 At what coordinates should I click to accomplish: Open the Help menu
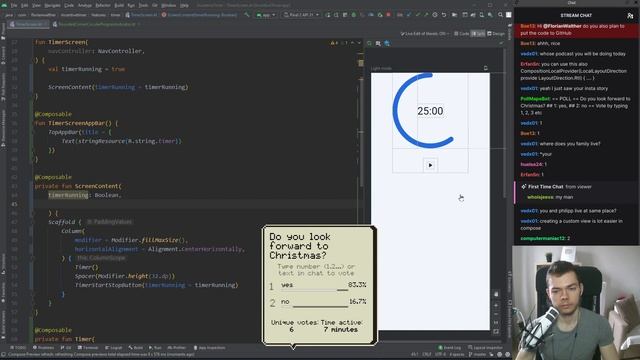(184, 5)
